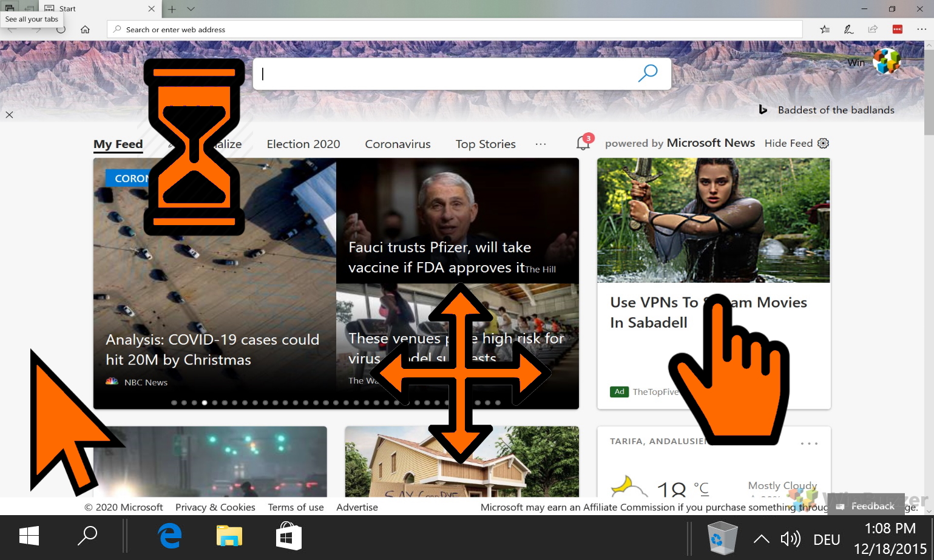Open options on the Tarifa weather card
Screen dimensions: 934x560
click(808, 443)
